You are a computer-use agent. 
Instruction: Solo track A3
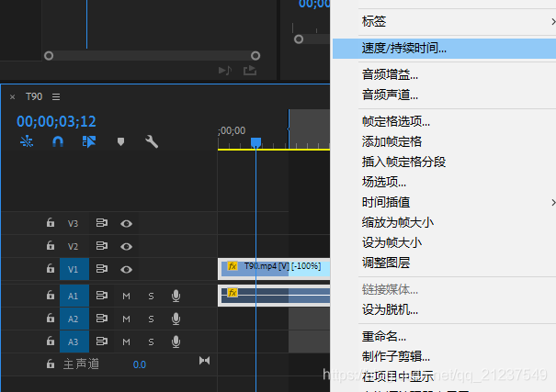[x=151, y=342]
